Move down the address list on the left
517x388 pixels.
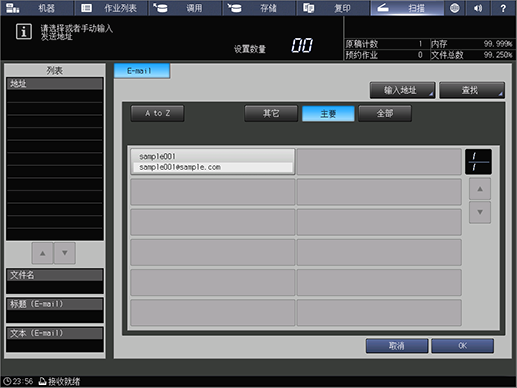click(x=65, y=253)
